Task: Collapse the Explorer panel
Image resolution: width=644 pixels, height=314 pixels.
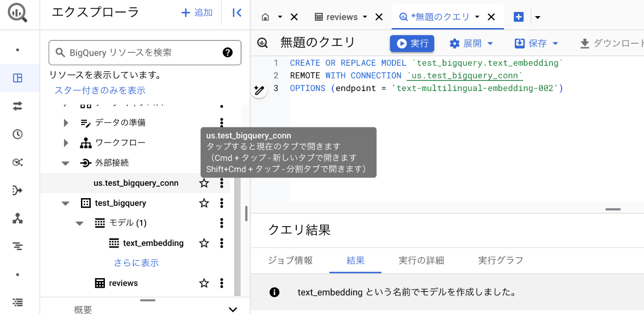Action: 237,13
